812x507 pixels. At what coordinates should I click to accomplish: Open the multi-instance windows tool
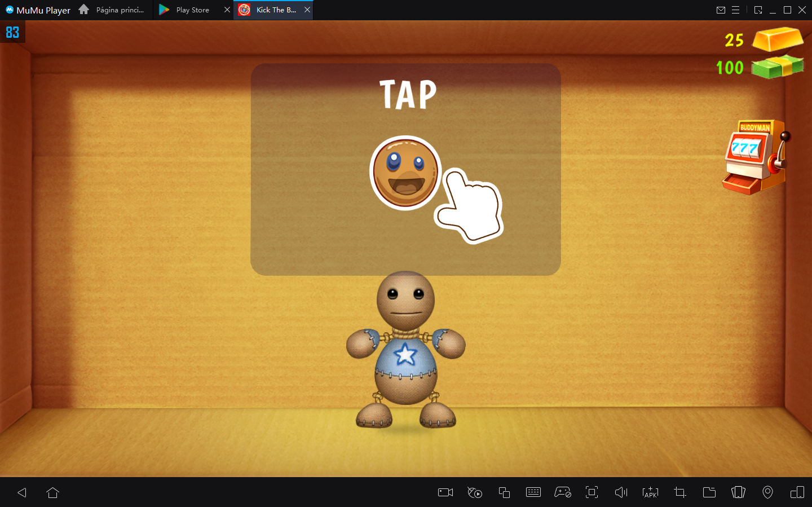tap(504, 492)
